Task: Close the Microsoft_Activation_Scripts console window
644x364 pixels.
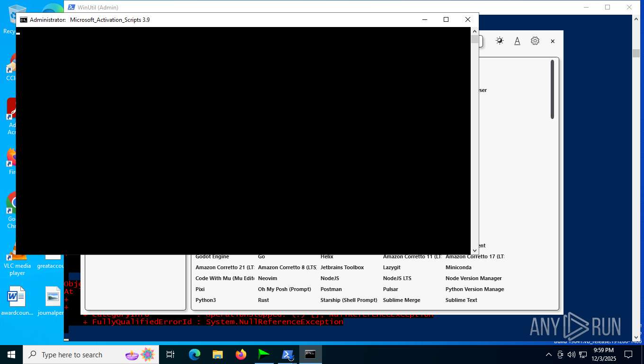Action: (x=467, y=19)
